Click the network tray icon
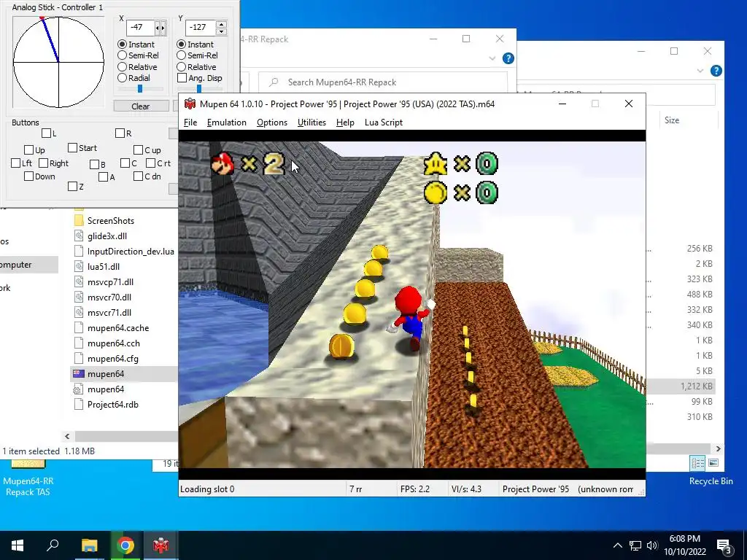747x560 pixels. [635, 545]
